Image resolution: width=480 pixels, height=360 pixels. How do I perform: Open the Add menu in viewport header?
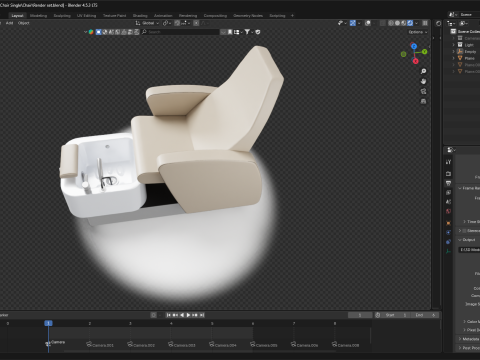pyautogui.click(x=9, y=23)
